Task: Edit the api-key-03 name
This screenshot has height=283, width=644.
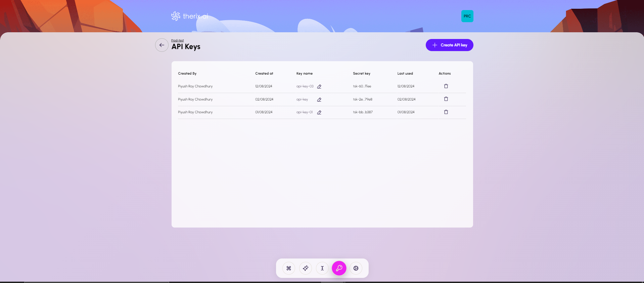Action: tap(319, 86)
